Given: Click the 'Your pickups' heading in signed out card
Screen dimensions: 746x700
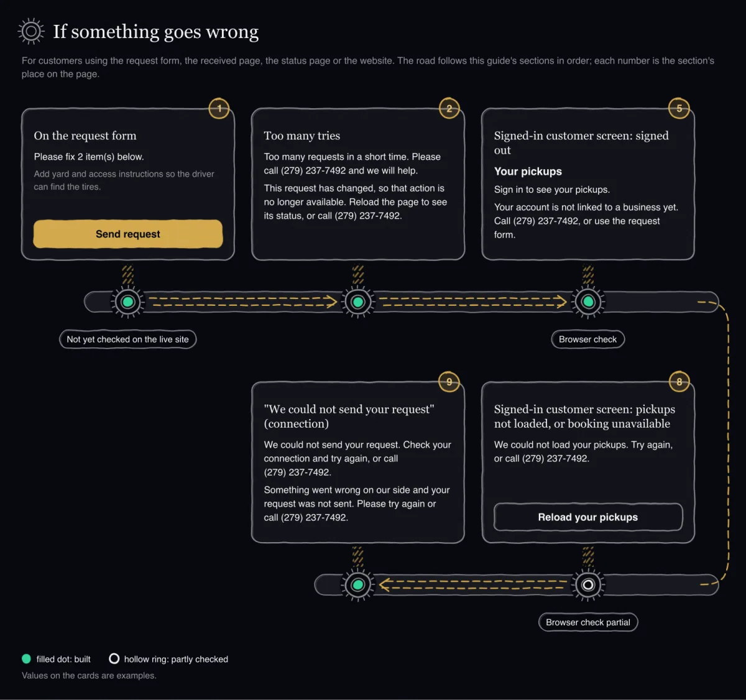Looking at the screenshot, I should click(x=528, y=172).
